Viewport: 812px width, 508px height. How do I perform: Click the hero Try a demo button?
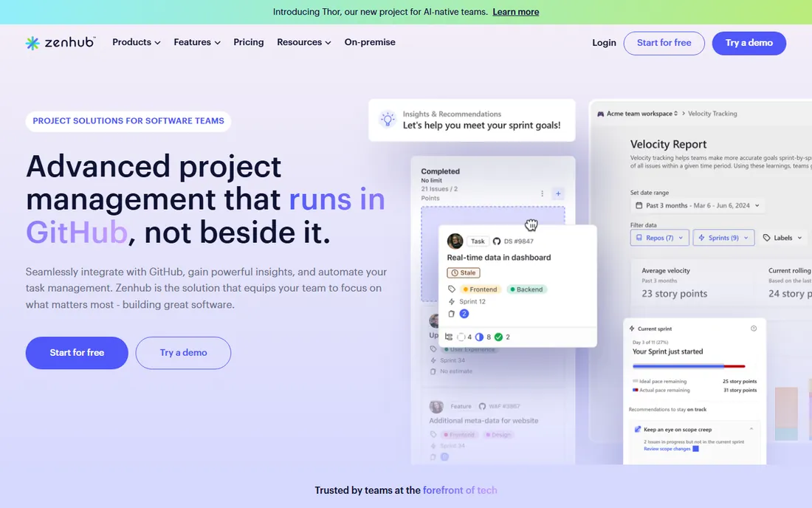183,353
